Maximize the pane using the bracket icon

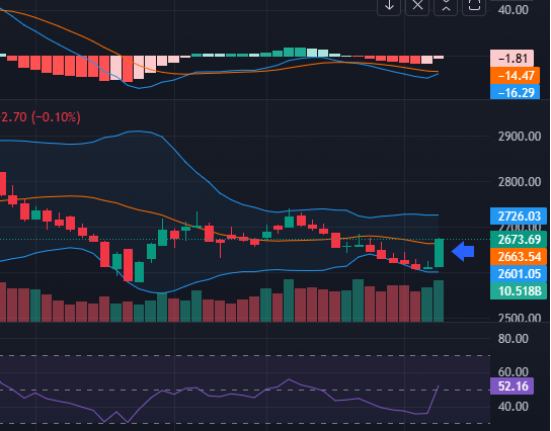click(x=474, y=5)
